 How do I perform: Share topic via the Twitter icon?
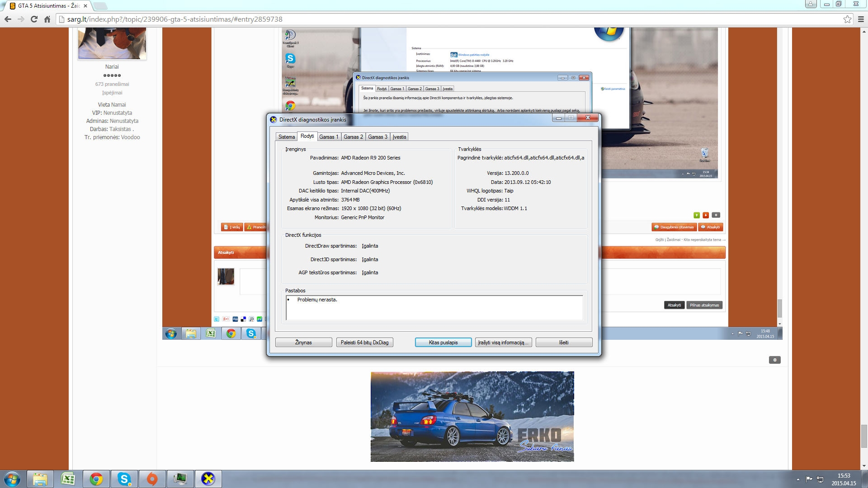217,319
